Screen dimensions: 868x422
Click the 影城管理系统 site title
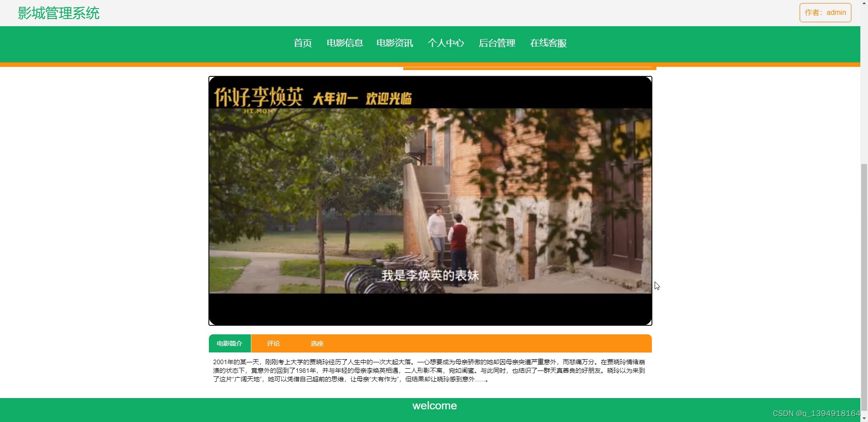[x=58, y=13]
